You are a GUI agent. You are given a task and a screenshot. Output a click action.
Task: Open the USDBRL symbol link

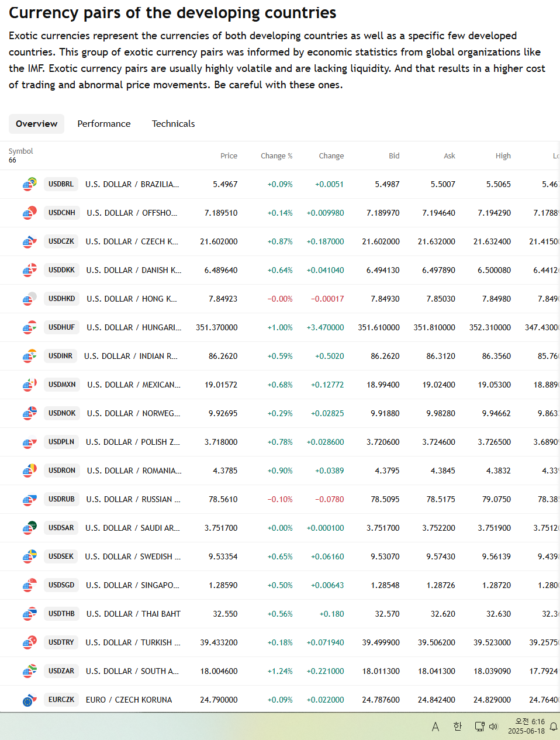coord(61,184)
